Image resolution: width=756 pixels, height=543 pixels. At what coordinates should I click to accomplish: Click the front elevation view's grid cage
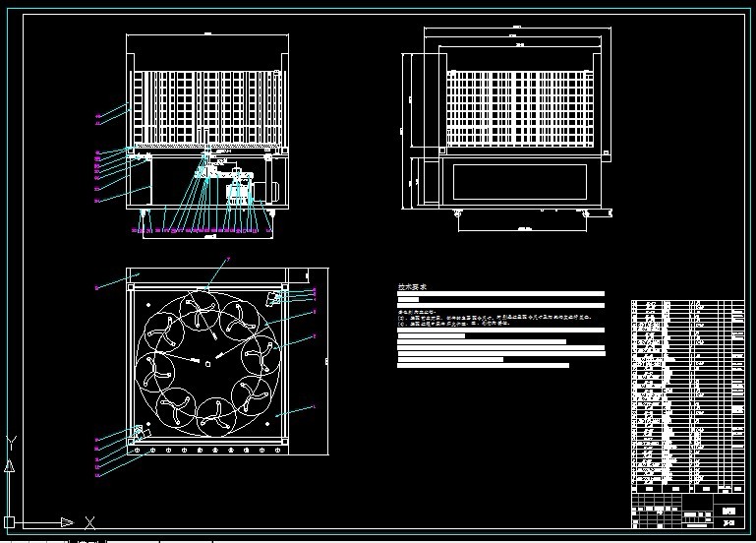point(207,107)
